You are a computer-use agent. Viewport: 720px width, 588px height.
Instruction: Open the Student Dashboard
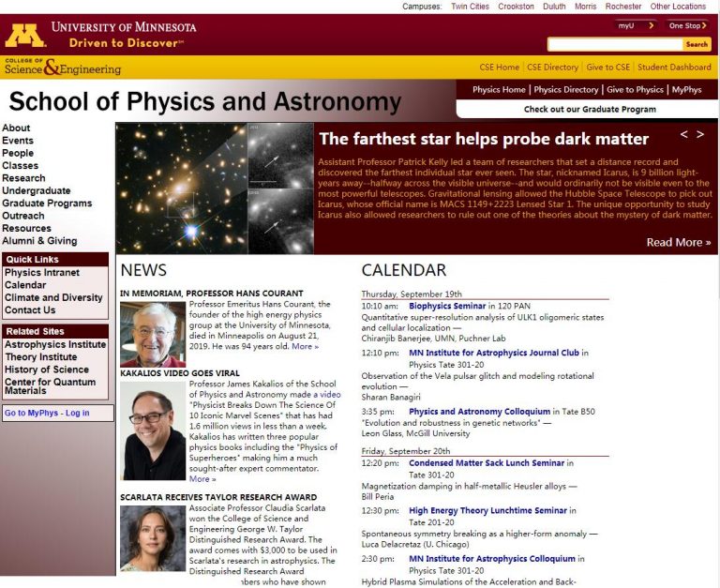[674, 68]
